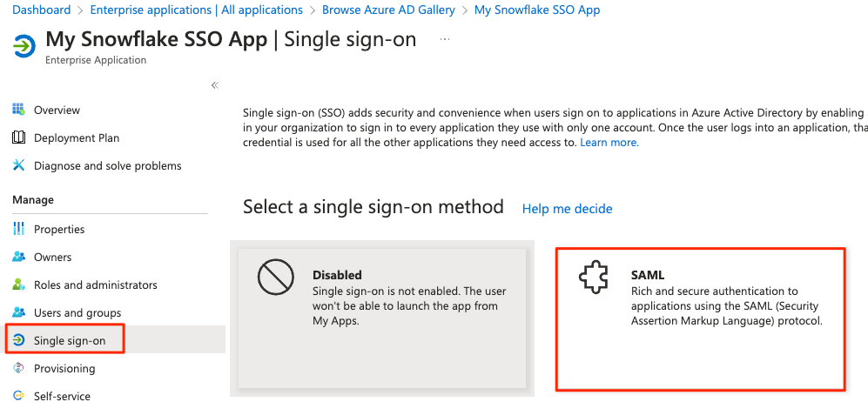This screenshot has height=402, width=868.
Task: Select the SAML sign-on method card
Action: [x=701, y=318]
